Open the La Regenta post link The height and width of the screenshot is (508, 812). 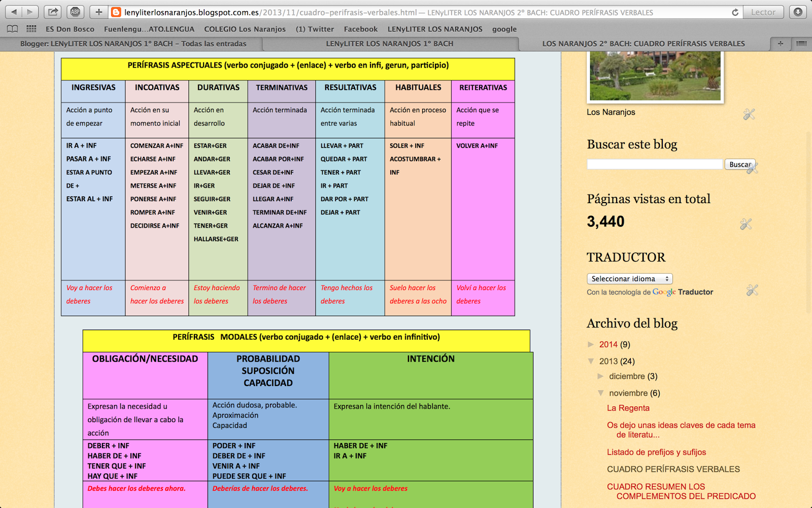[628, 408]
